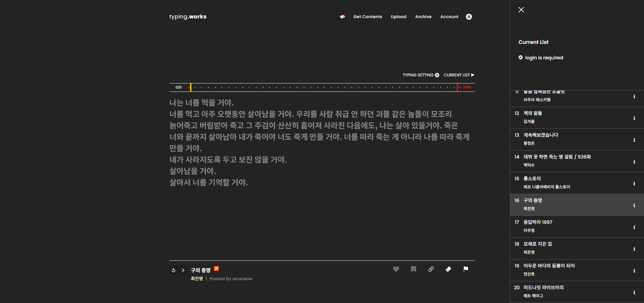This screenshot has height=303, width=644.
Task: Like the passage with the heart icon
Action: (396, 269)
